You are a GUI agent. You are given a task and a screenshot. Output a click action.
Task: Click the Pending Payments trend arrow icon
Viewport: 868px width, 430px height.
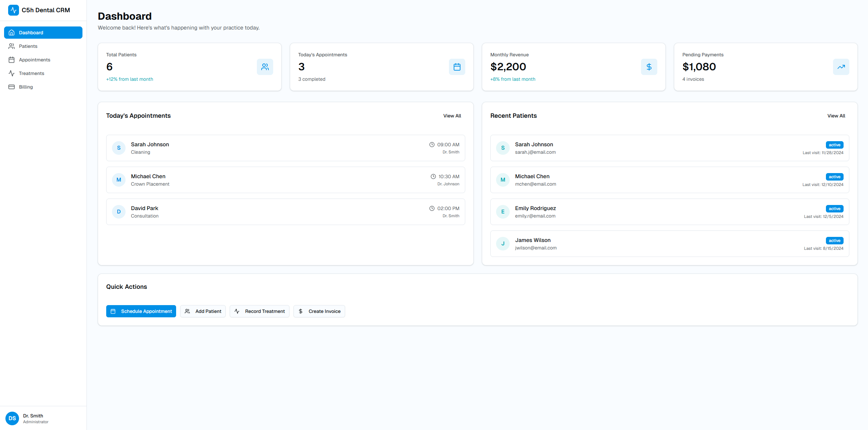point(841,67)
